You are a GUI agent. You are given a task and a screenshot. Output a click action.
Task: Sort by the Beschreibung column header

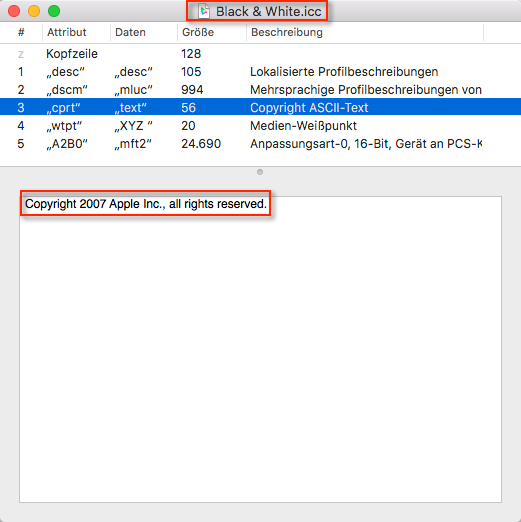click(x=365, y=32)
